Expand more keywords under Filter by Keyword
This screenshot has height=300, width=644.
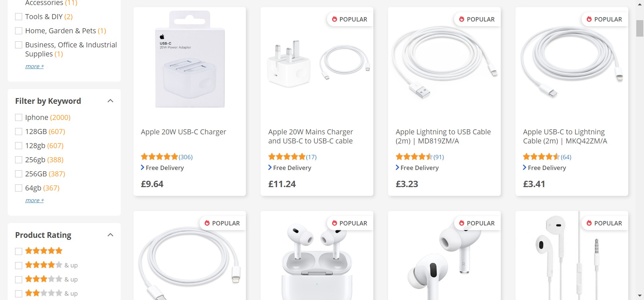click(x=35, y=200)
